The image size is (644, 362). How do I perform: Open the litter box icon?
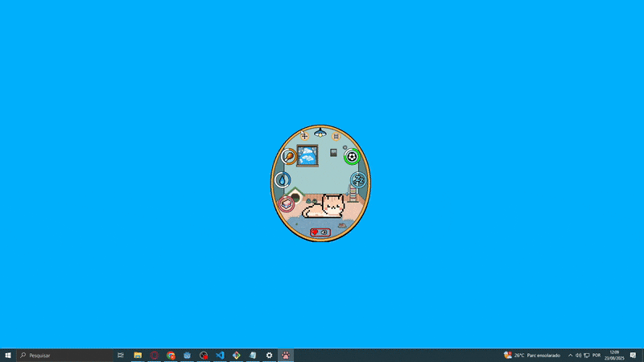287,204
